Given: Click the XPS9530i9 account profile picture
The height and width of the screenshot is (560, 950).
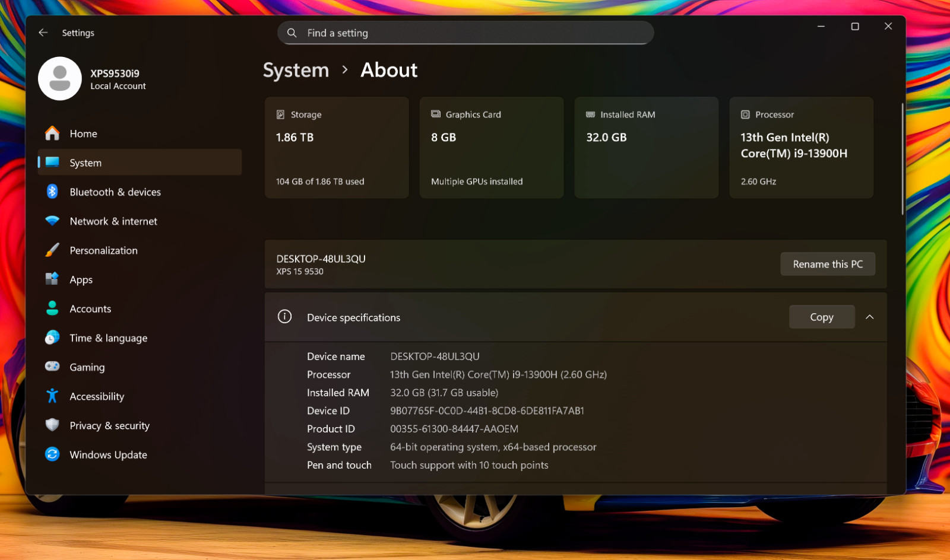Looking at the screenshot, I should [60, 78].
